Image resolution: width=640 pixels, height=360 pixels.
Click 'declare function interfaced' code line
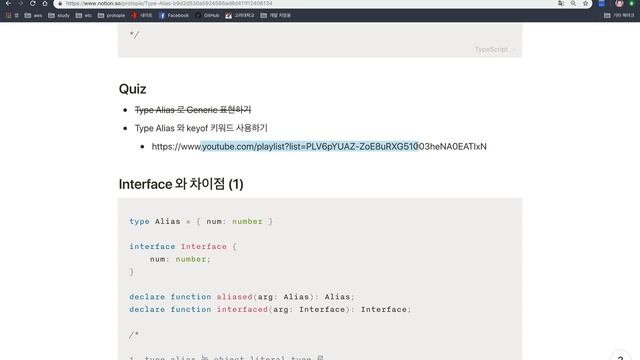tap(270, 309)
